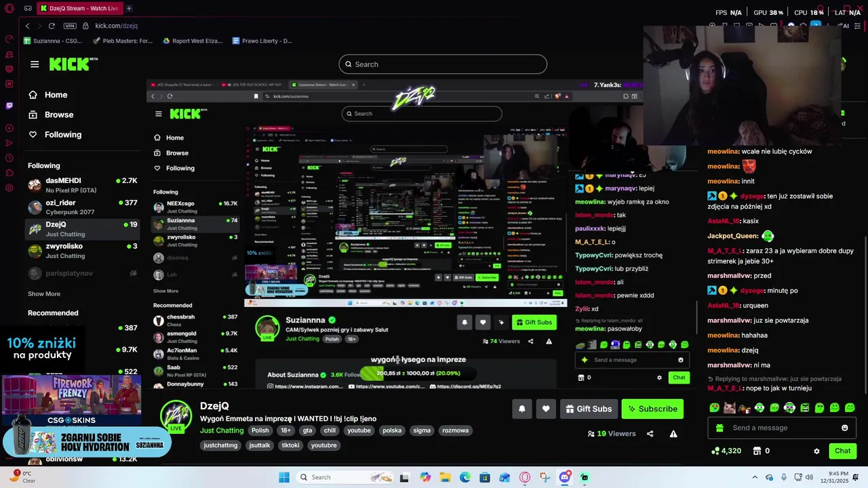
Task: Open File Explorer from taskbar
Action: (x=445, y=477)
